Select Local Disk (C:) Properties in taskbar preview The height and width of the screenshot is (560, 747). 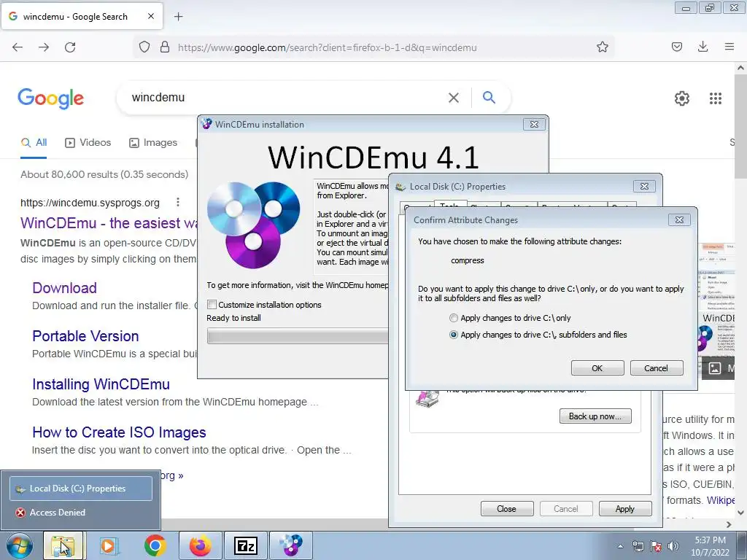coord(81,489)
